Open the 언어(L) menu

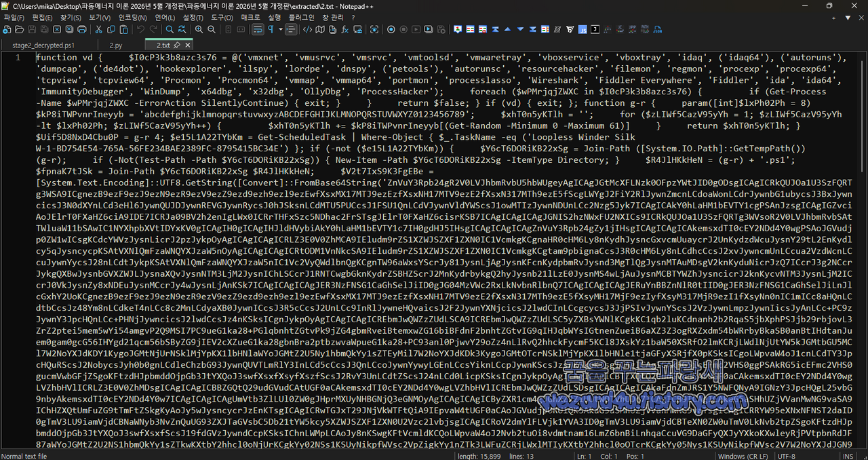click(x=165, y=17)
